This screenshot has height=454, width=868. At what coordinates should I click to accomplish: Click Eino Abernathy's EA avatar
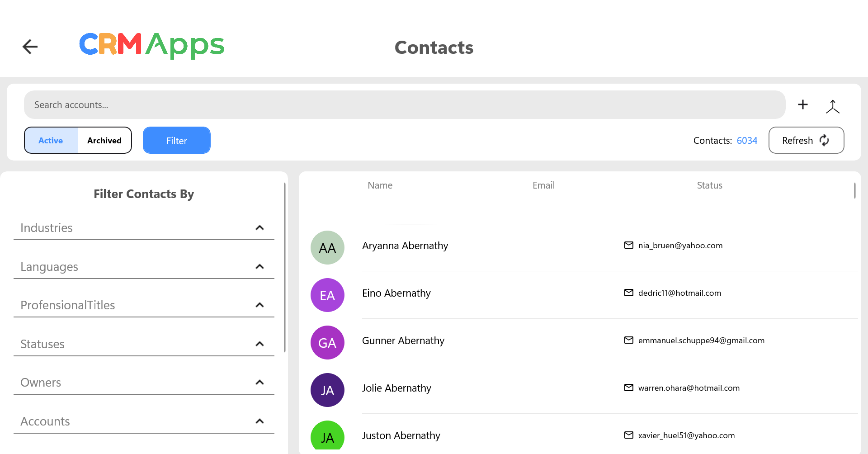pos(327,295)
